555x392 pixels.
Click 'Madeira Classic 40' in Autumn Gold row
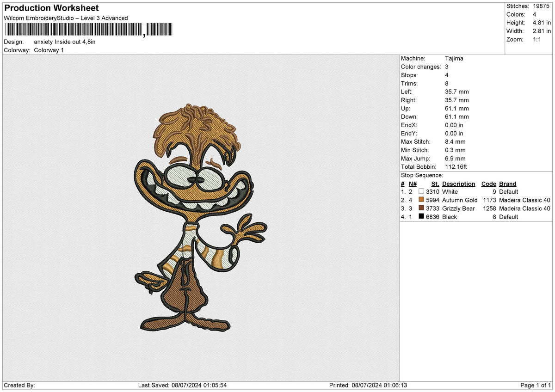pos(524,200)
